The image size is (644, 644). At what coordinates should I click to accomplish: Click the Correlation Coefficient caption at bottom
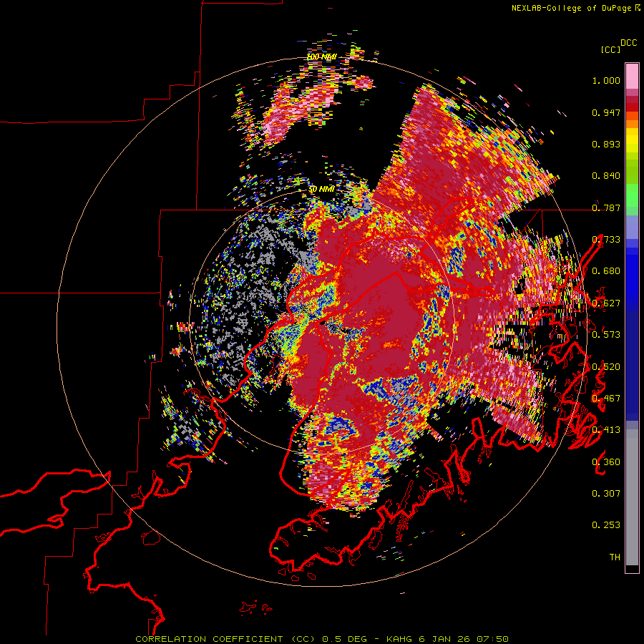[x=322, y=639]
